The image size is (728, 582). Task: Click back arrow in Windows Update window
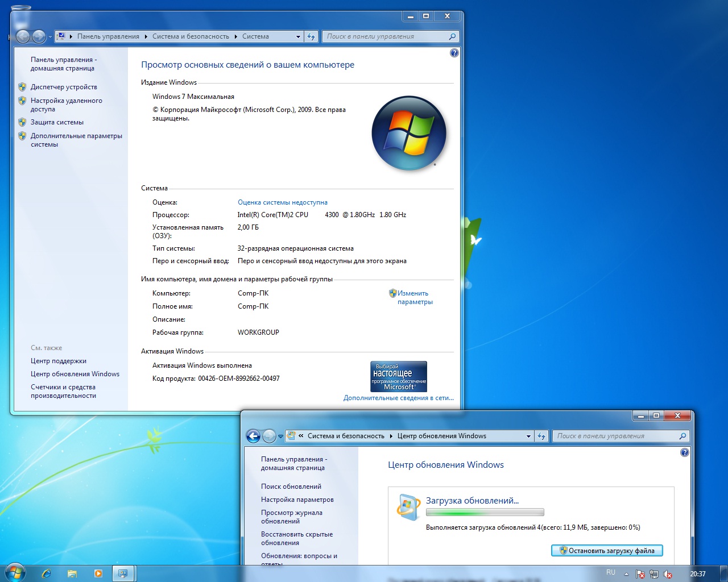pos(253,436)
